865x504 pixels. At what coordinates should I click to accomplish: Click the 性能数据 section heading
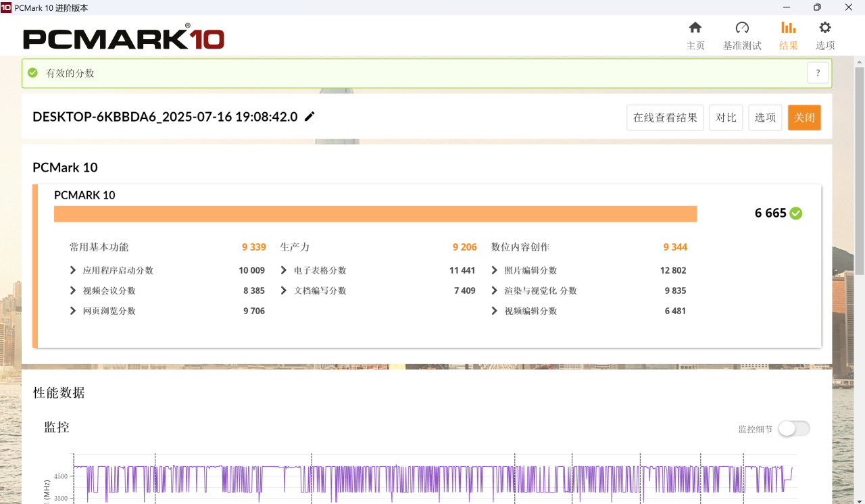click(59, 393)
